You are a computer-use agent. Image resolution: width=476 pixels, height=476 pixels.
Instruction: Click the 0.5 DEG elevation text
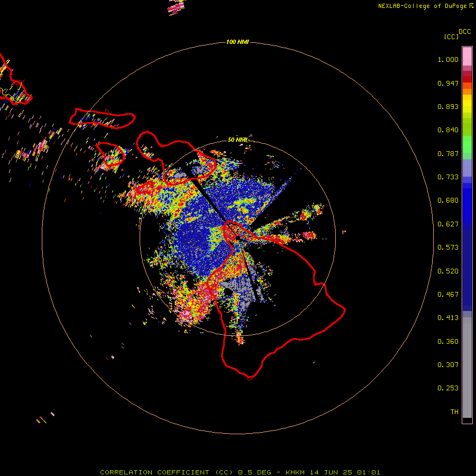[254, 472]
